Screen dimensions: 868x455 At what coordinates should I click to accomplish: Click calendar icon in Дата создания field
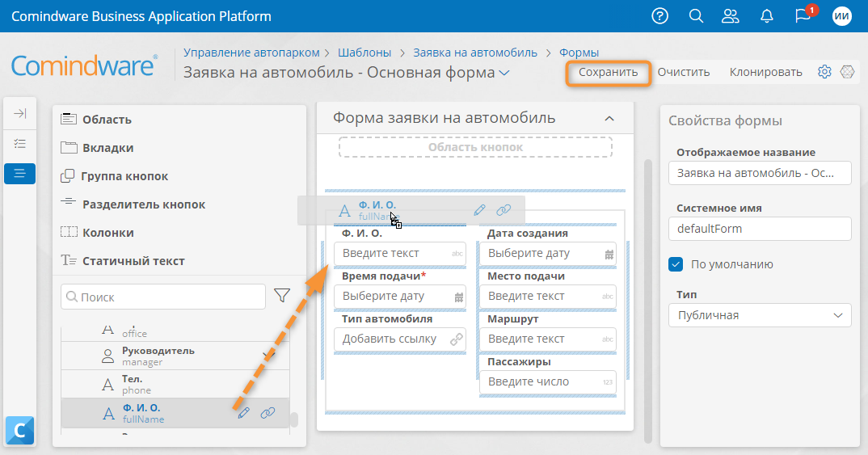click(609, 254)
